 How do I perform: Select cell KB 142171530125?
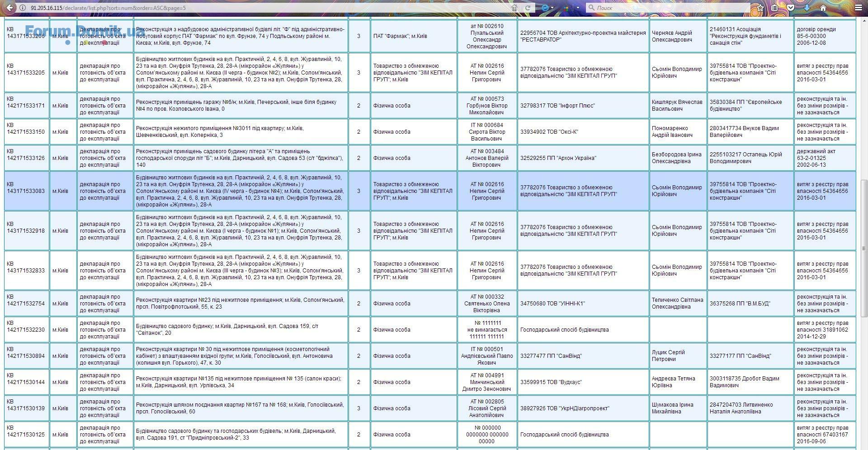tap(27, 435)
